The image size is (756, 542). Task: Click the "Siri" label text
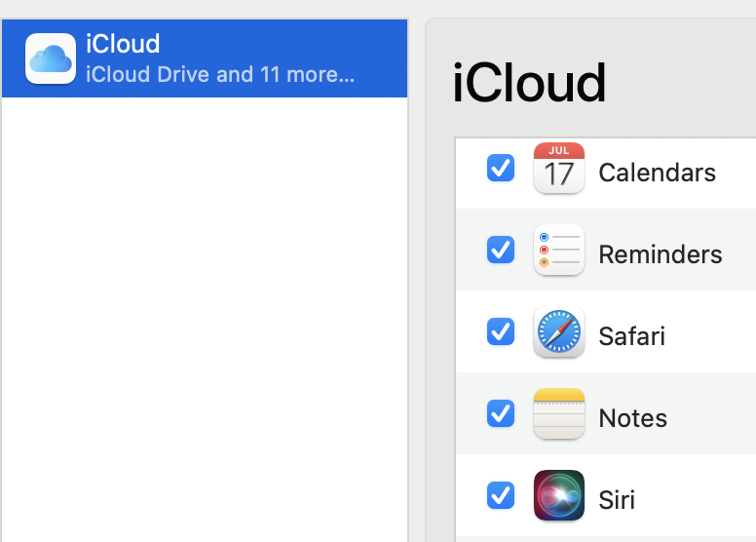coord(617,499)
